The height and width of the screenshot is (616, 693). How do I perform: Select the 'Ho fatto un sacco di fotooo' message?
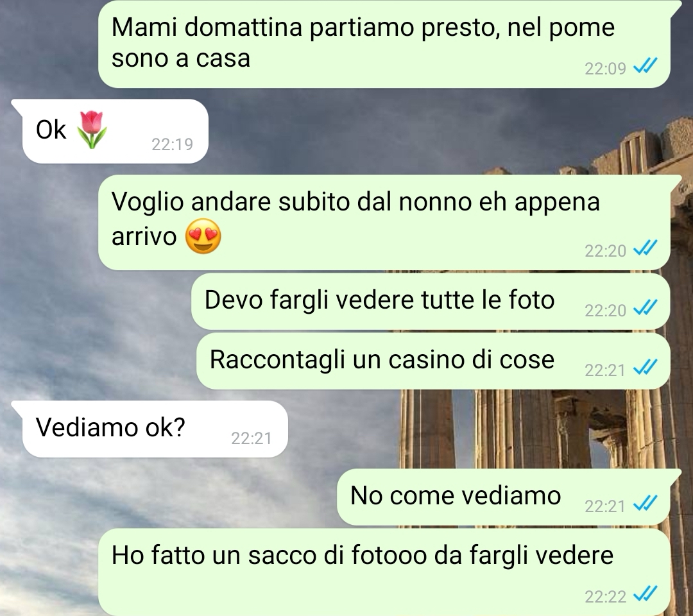coord(384,572)
